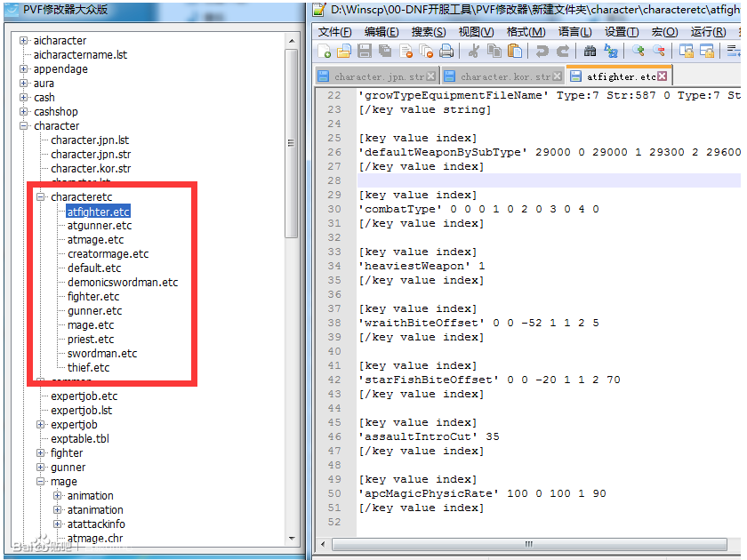Select demonicswordman.etc file in tree
Viewport: 747px width, 560px height.
point(123,283)
